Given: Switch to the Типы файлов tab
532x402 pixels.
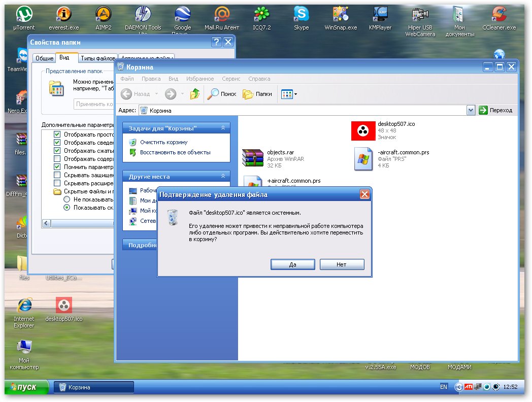Looking at the screenshot, I should [x=98, y=58].
